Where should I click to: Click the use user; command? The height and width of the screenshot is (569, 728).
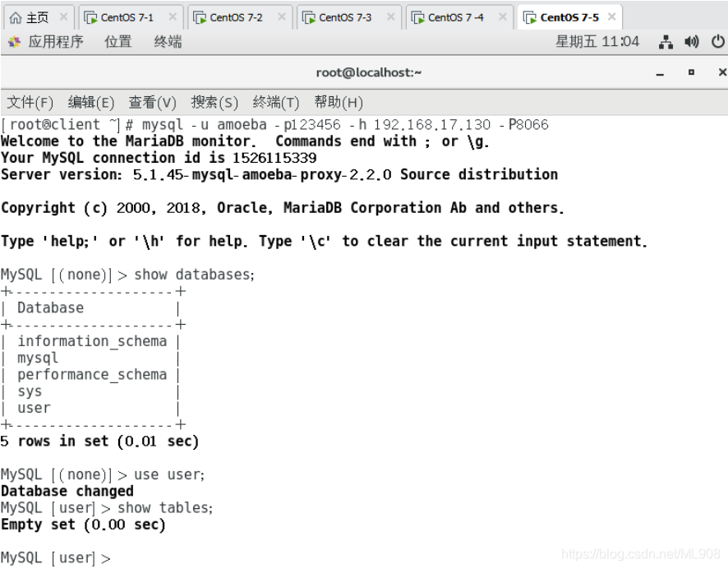click(x=169, y=474)
